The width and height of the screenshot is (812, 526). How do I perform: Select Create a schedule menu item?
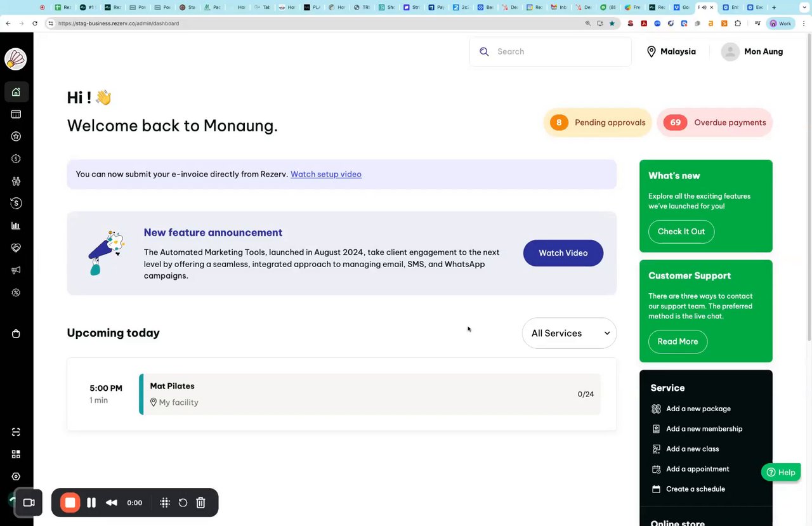(x=695, y=489)
